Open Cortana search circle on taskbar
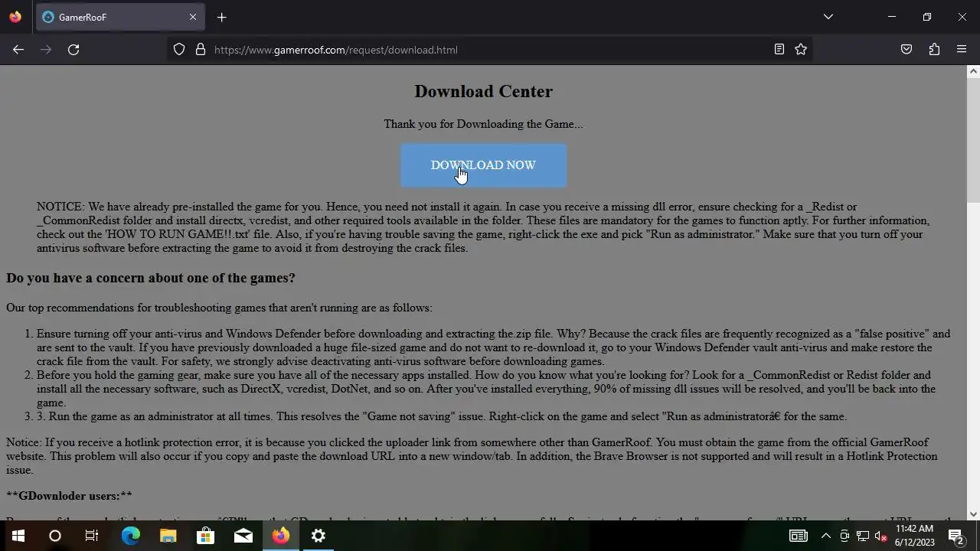 [x=55, y=536]
